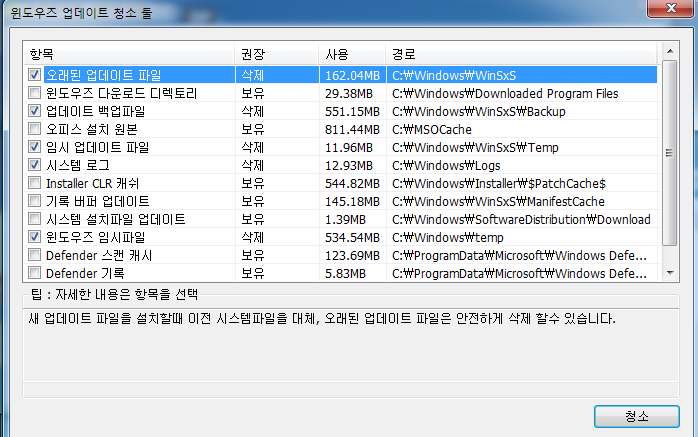Uncheck the 윈도우즈 임시파일 checkbox
The width and height of the screenshot is (698, 437).
point(34,237)
